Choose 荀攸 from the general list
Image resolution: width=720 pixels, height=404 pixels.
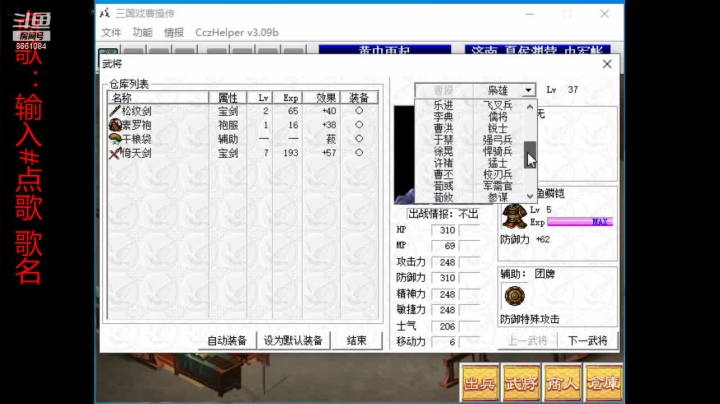443,197
